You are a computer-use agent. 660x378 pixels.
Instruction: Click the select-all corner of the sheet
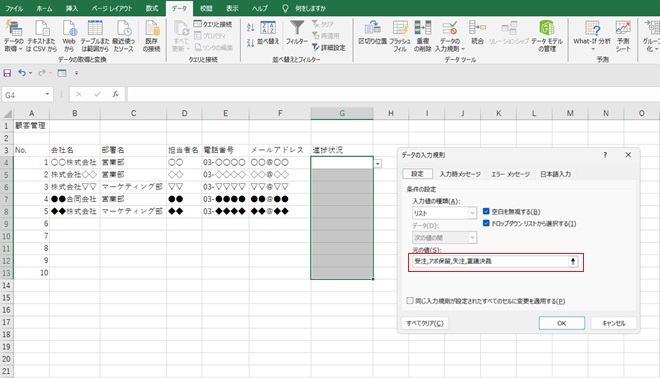point(7,113)
